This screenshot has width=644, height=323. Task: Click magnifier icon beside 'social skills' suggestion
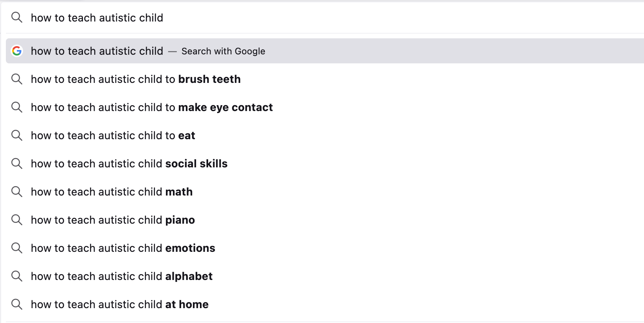(17, 163)
